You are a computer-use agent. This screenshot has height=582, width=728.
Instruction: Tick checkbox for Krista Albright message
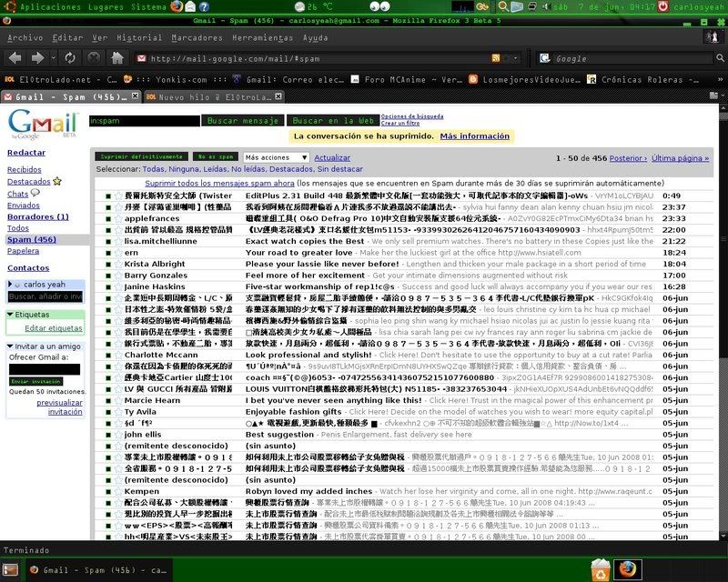107,264
